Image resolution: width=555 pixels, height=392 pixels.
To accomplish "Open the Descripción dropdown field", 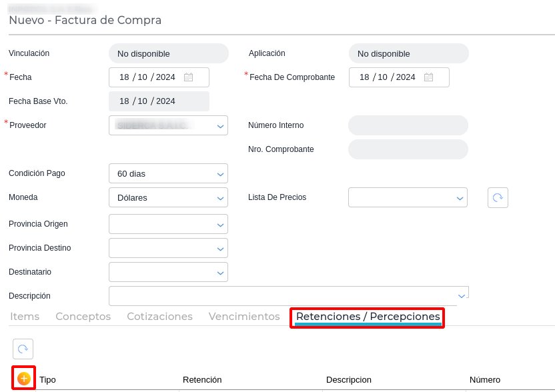I will click(x=461, y=295).
